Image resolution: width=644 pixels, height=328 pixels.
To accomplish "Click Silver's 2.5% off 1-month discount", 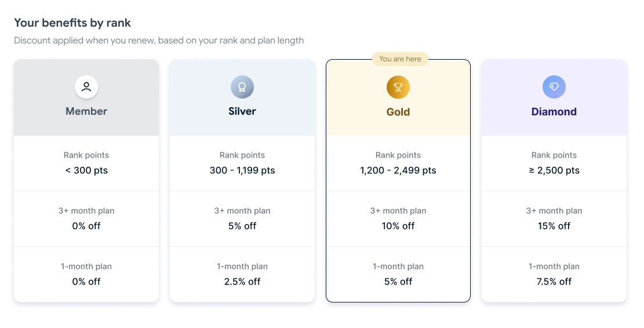I will 242,282.
